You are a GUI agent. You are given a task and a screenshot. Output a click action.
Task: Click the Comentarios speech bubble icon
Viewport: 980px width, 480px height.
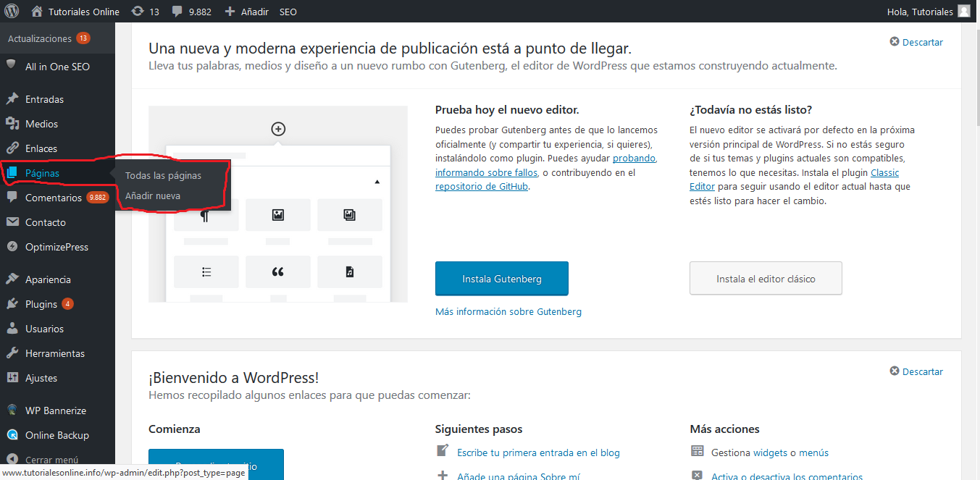pos(12,197)
